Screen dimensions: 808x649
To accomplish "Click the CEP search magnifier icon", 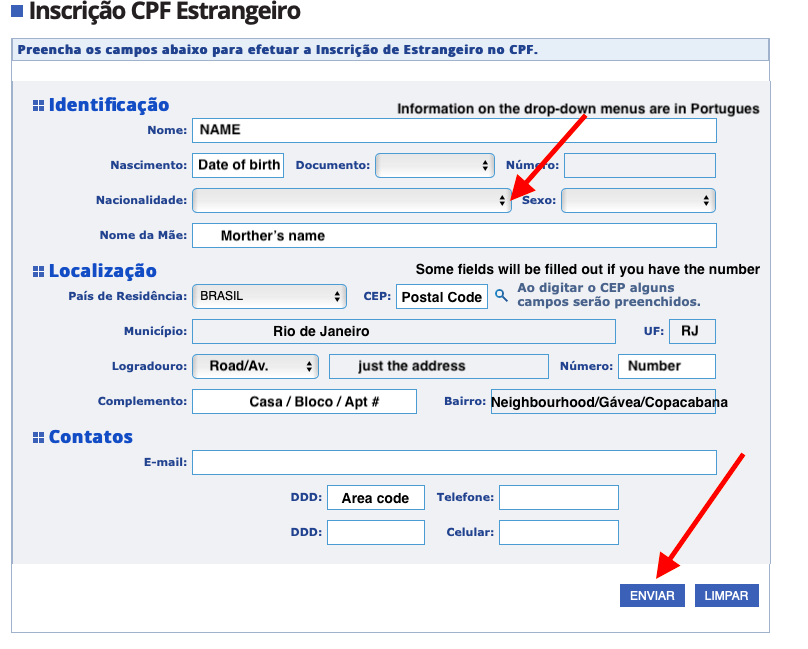I will [501, 296].
